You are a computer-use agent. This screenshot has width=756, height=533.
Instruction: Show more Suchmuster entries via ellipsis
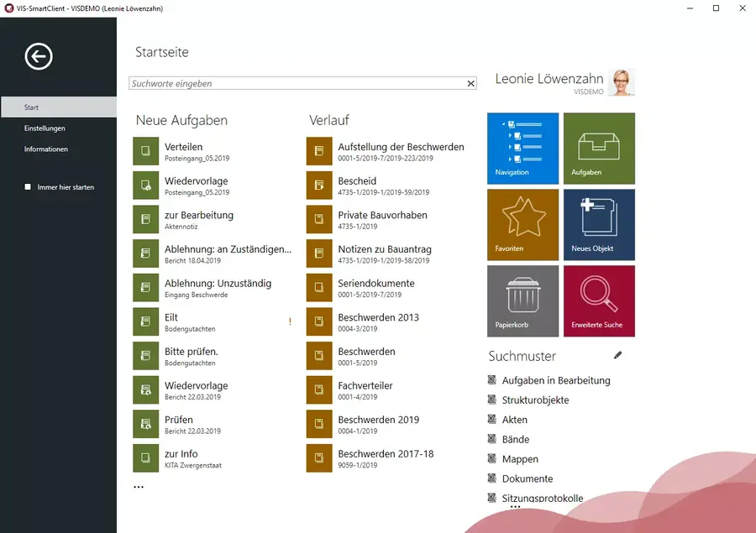point(515,508)
